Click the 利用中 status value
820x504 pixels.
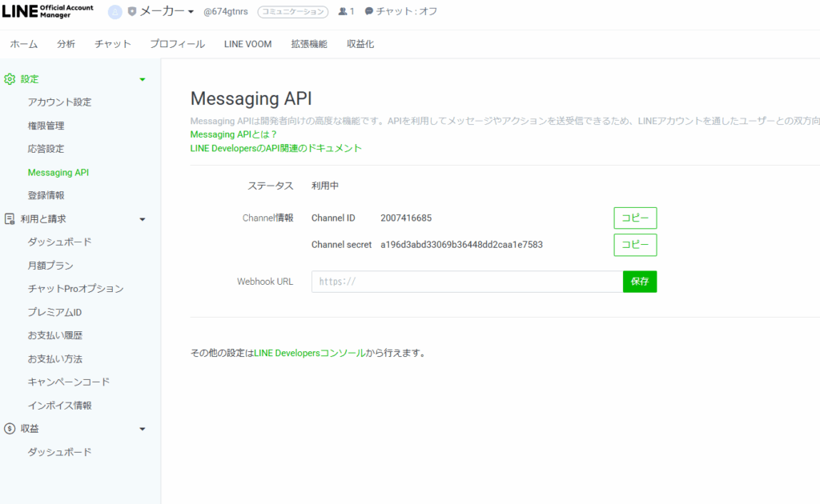pyautogui.click(x=325, y=186)
